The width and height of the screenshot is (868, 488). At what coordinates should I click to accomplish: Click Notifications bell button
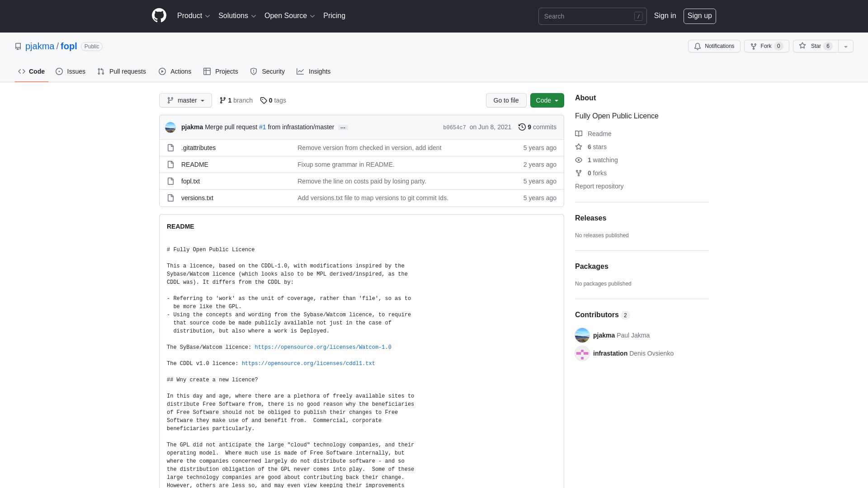click(x=714, y=46)
